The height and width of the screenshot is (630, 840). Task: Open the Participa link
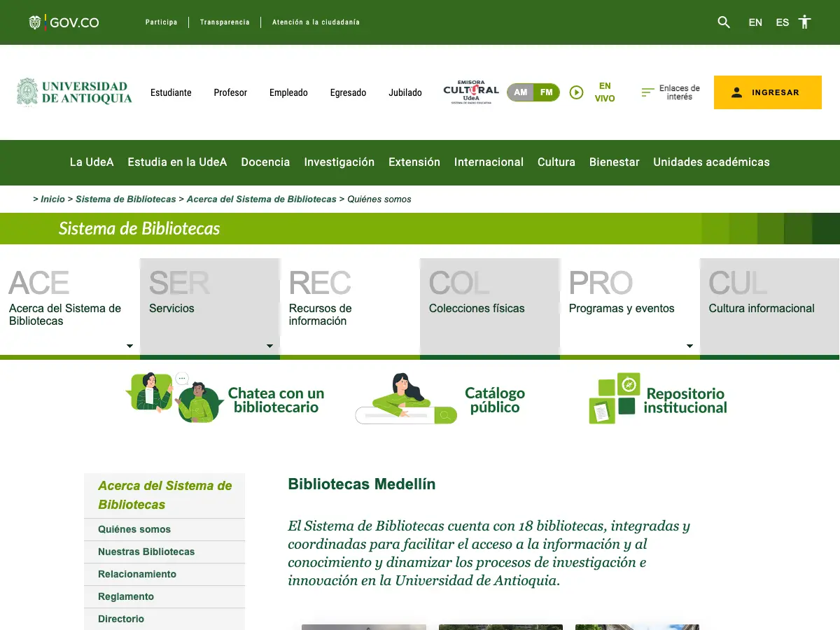pyautogui.click(x=161, y=22)
